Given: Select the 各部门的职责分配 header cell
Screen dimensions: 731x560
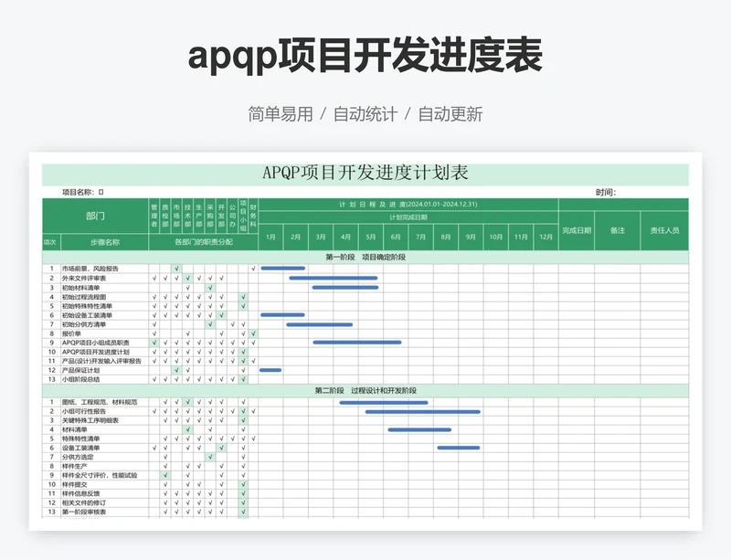Looking at the screenshot, I should (203, 242).
